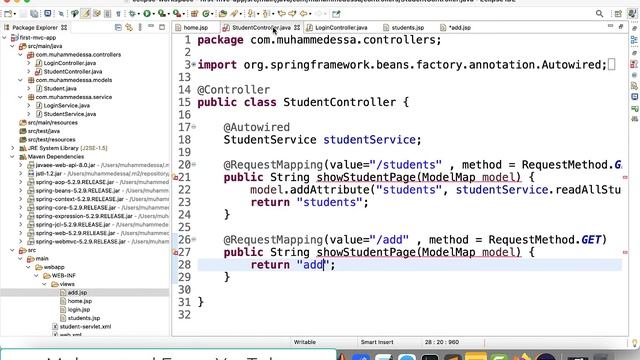This screenshot has height=360, width=640.
Task: Select the Java EE perspective icon
Action: [632, 13]
